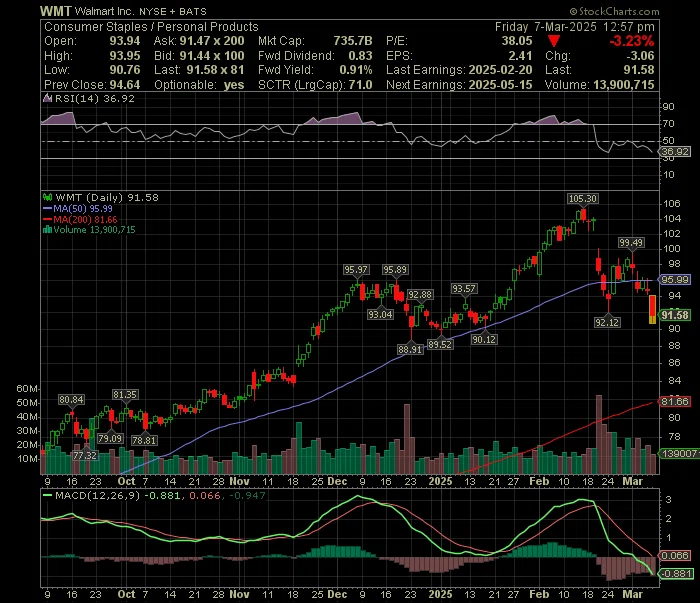
Task: Click the Mkt Cap value 735.7B
Action: pos(353,41)
